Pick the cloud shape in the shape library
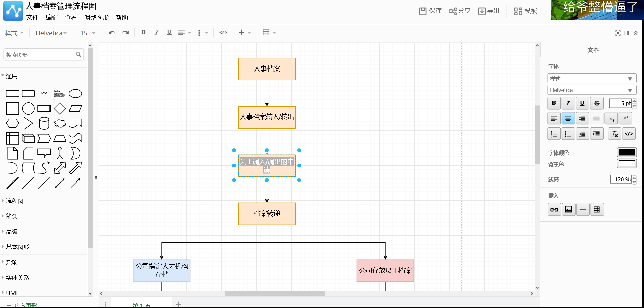 pyautogui.click(x=60, y=123)
